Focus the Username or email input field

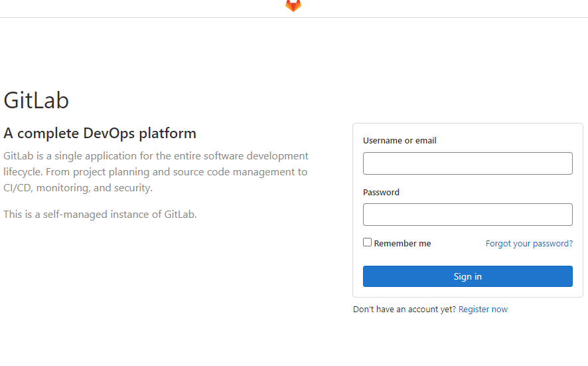pyautogui.click(x=468, y=163)
